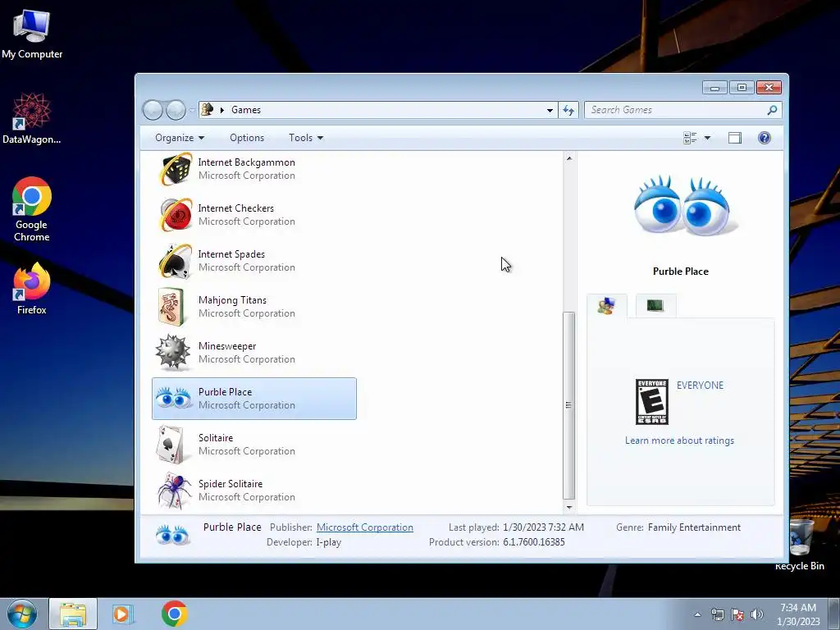Select the My Computer desktop icon
The height and width of the screenshot is (630, 840).
tap(32, 33)
